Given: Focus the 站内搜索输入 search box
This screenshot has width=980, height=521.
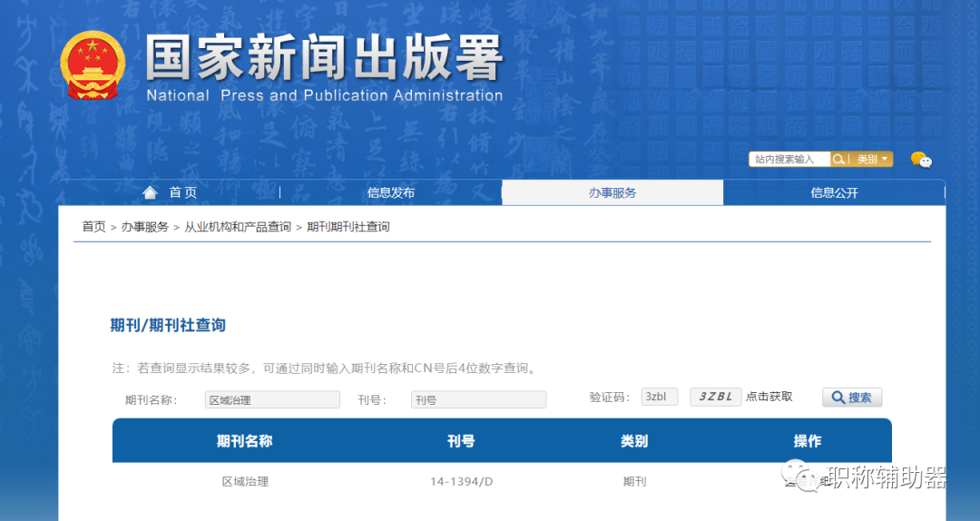Looking at the screenshot, I should click(790, 160).
